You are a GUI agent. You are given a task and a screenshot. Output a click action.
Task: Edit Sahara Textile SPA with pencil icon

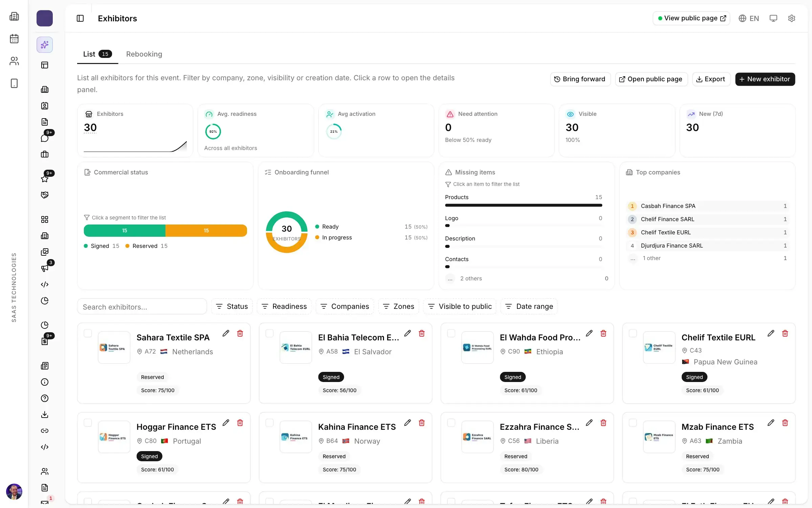pyautogui.click(x=226, y=333)
